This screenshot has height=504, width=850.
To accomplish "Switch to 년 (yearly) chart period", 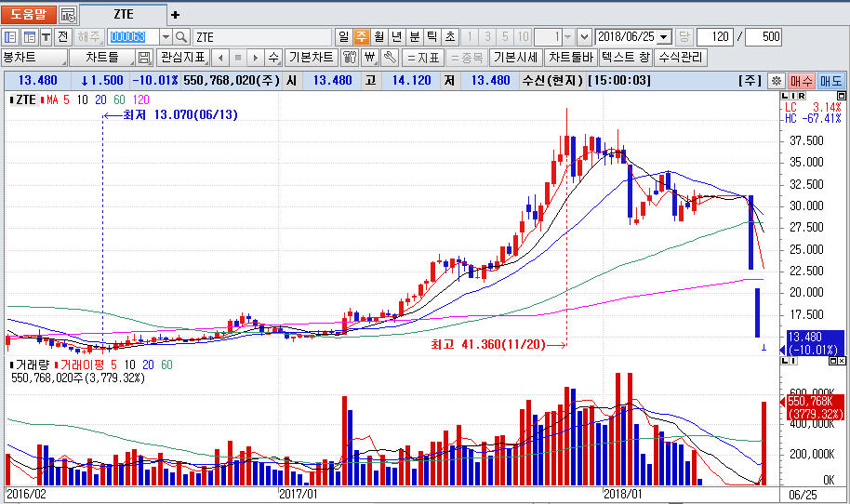I will point(397,37).
